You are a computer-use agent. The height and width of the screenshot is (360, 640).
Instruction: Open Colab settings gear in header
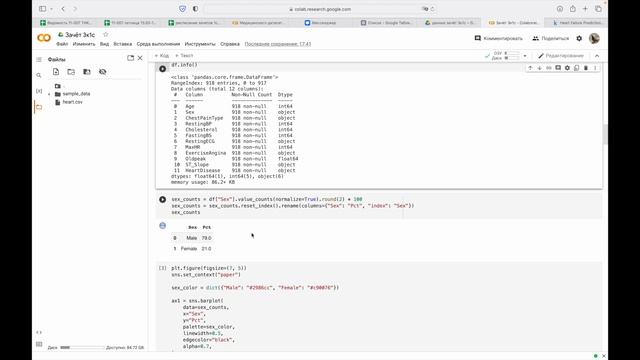(x=579, y=38)
